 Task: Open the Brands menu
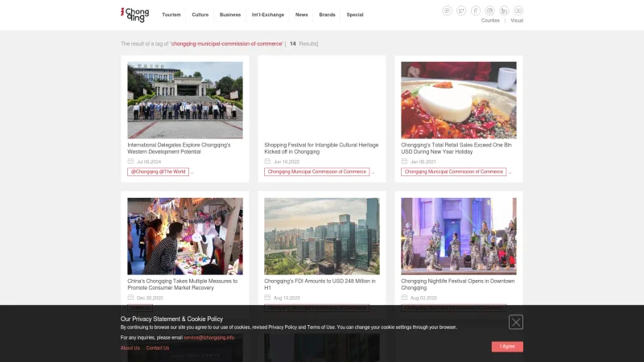coord(327,14)
